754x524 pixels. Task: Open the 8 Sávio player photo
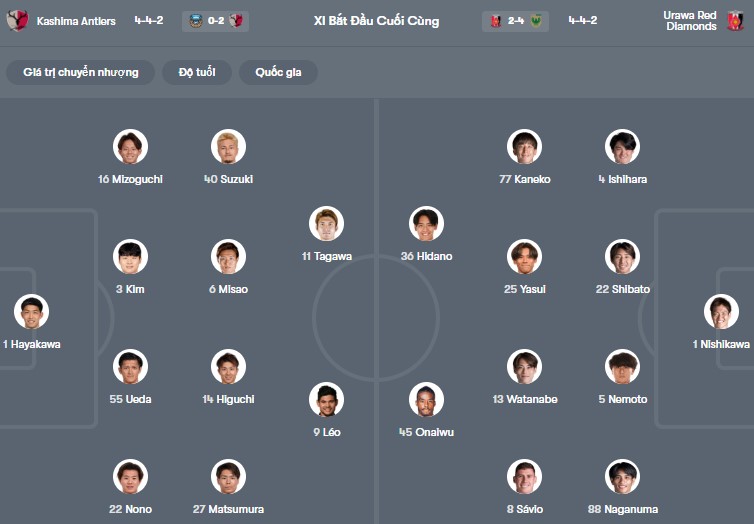pyautogui.click(x=524, y=477)
